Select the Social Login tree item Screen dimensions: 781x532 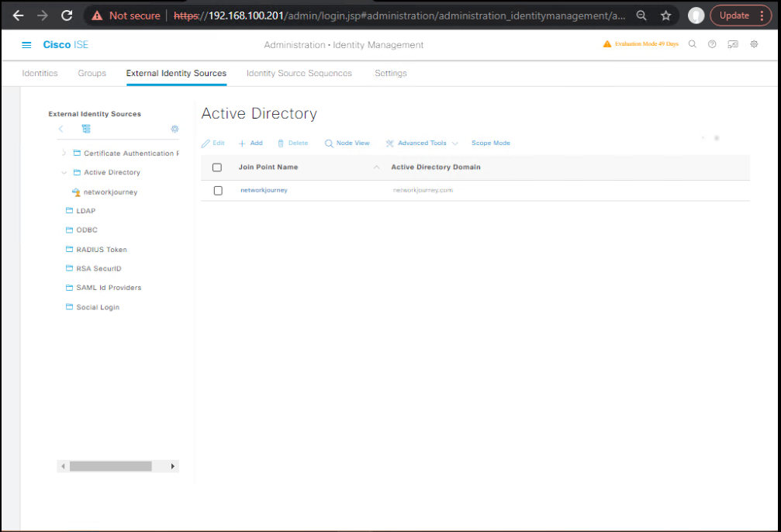pos(98,307)
